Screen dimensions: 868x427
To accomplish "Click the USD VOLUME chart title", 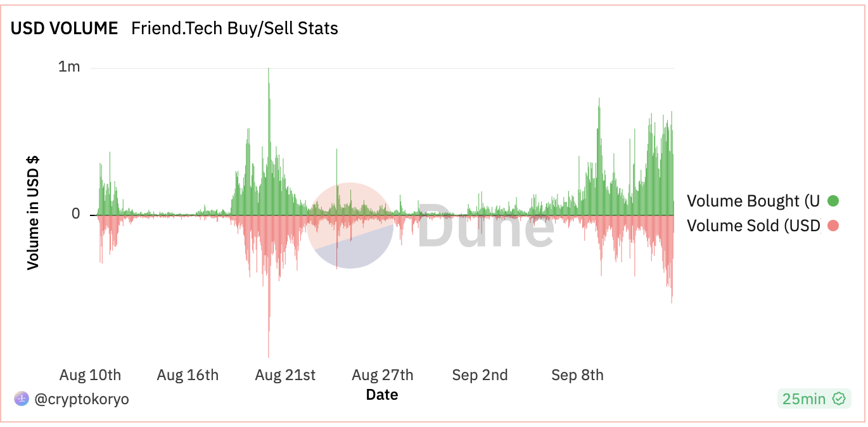I will coord(65,29).
